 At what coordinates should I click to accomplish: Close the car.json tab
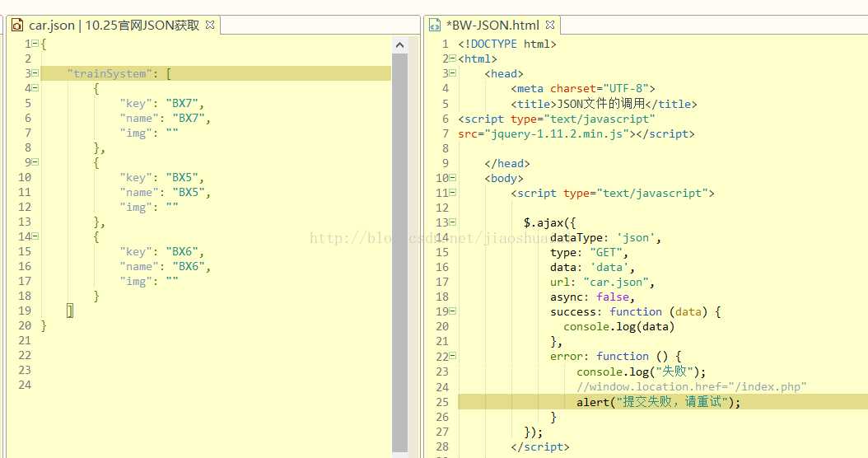[210, 25]
